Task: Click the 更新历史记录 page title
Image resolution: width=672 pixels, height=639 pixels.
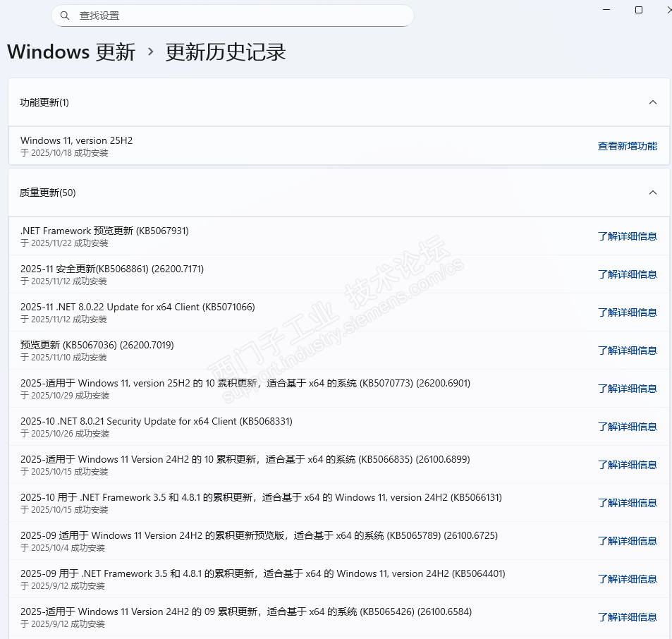Action: point(226,52)
